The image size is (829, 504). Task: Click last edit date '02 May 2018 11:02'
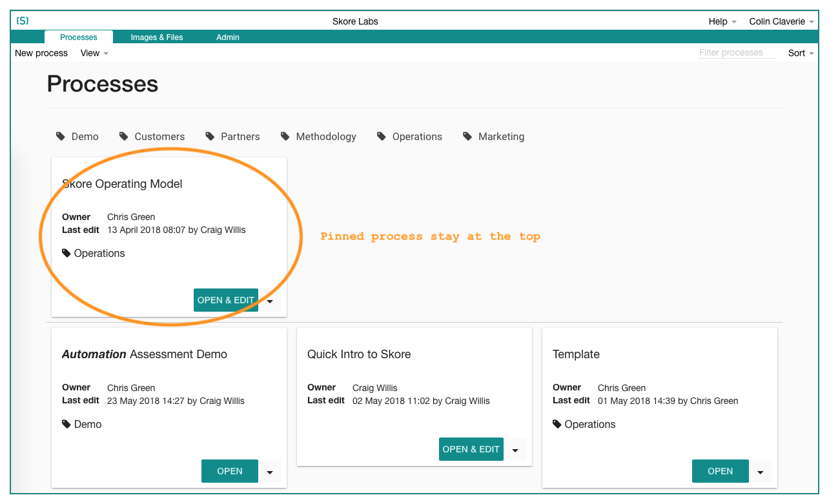pyautogui.click(x=391, y=401)
